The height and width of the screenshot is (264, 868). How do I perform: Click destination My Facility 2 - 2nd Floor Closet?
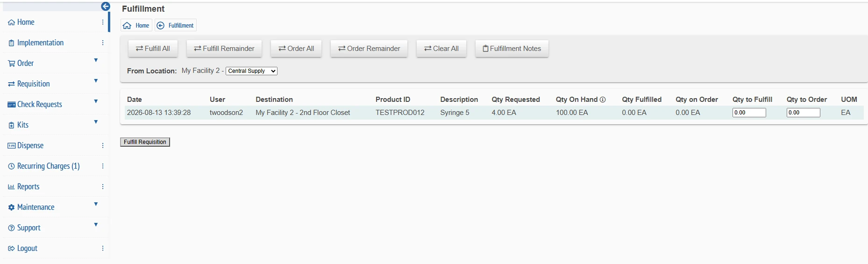pos(303,113)
